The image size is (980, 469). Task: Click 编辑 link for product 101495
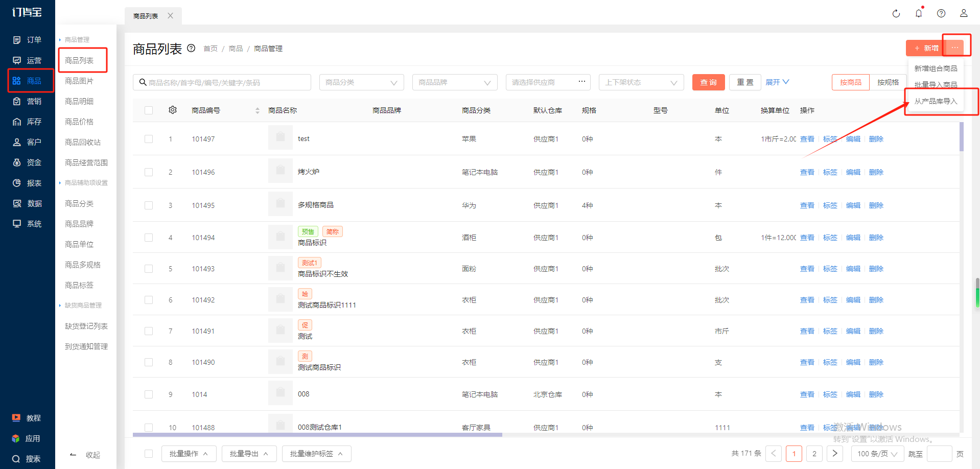(853, 205)
